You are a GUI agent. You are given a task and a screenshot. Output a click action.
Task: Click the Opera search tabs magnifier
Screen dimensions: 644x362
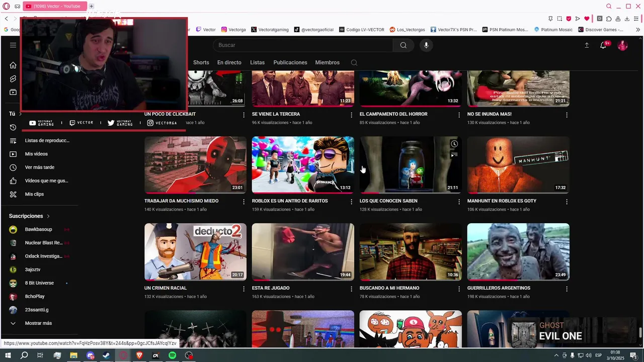click(609, 6)
